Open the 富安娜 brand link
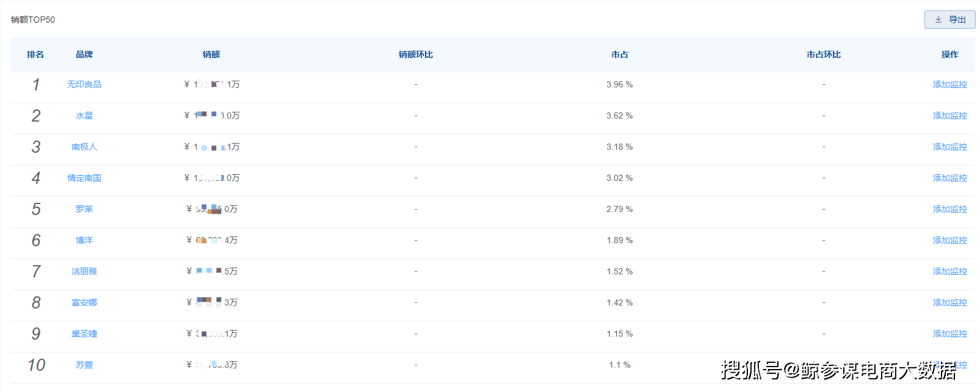The image size is (980, 391). pyautogui.click(x=84, y=302)
